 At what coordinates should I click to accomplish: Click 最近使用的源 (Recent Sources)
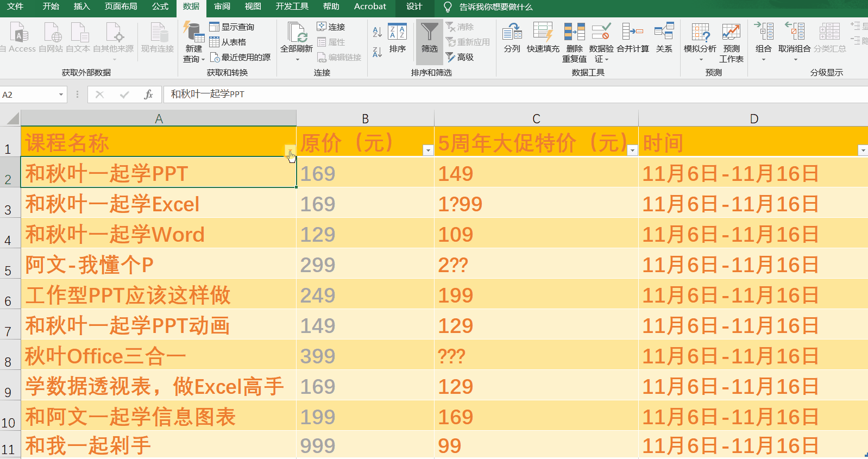(240, 57)
